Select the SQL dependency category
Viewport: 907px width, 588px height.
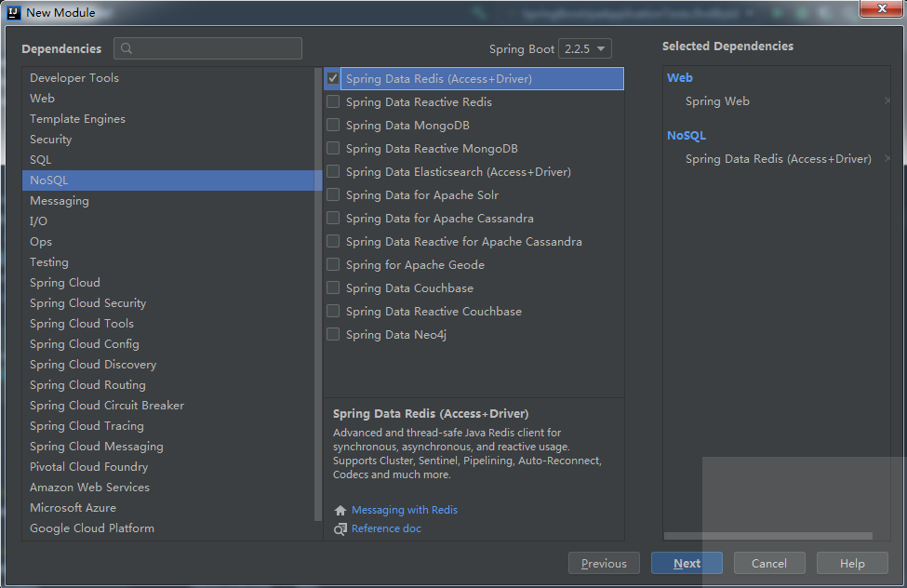coord(41,160)
